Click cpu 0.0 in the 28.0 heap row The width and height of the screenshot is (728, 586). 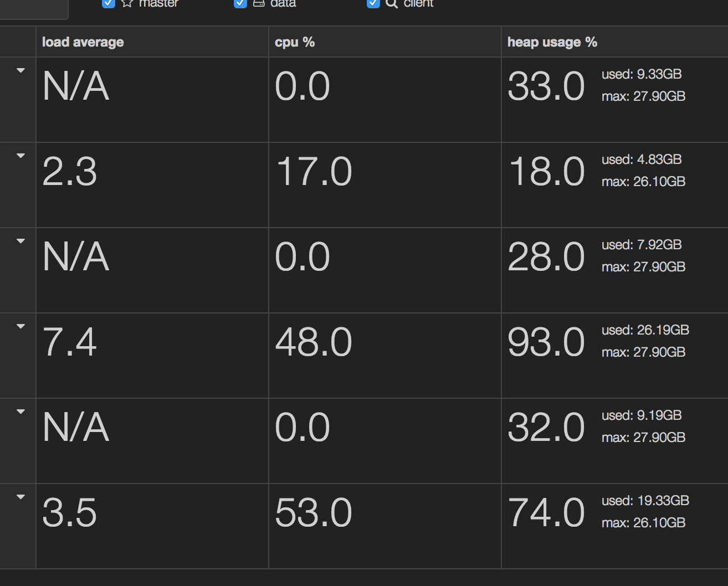[x=303, y=256]
